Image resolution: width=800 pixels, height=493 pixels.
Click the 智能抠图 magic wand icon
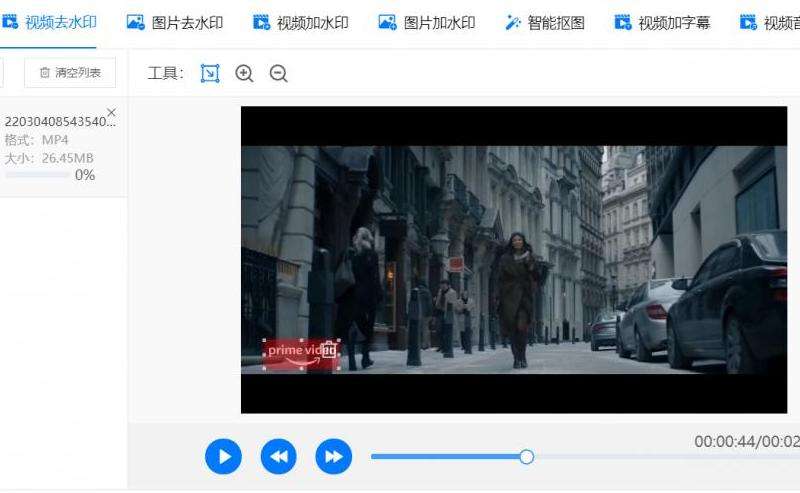click(513, 23)
